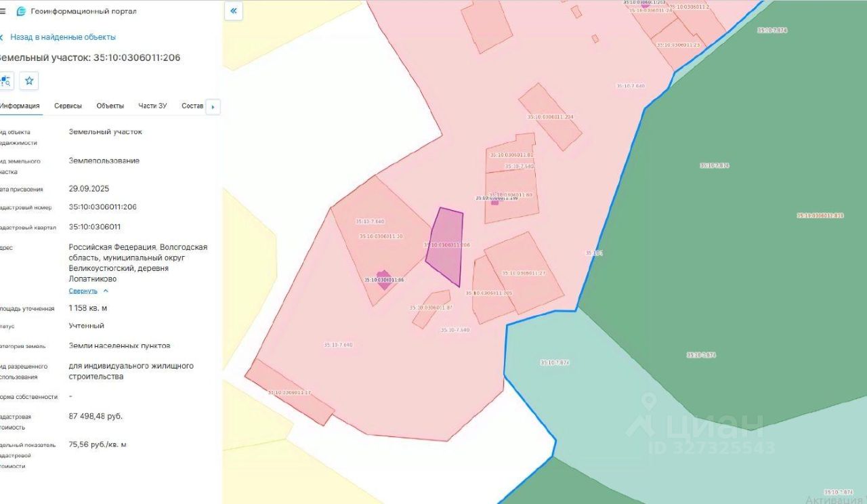Click parcel label 35:10:0306011:87 on map
The width and height of the screenshot is (867, 504).
[431, 308]
